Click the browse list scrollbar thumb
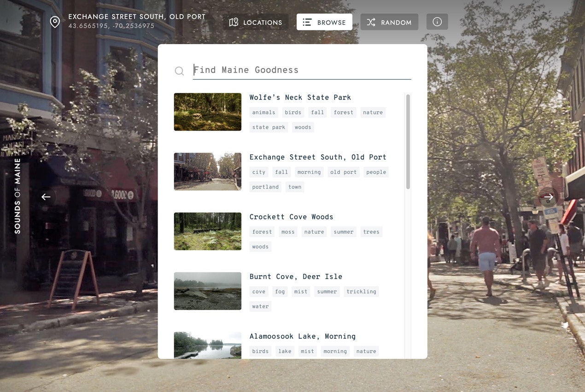The width and height of the screenshot is (585, 392). (408, 142)
